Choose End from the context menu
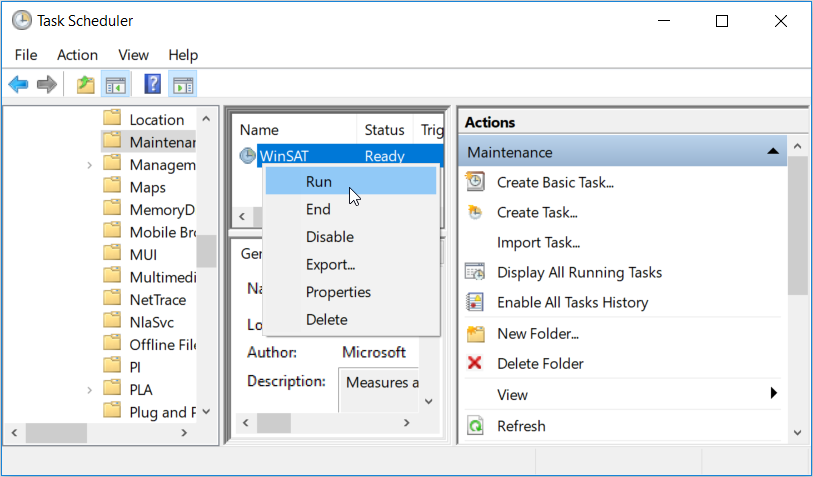The image size is (813, 477). 351,209
